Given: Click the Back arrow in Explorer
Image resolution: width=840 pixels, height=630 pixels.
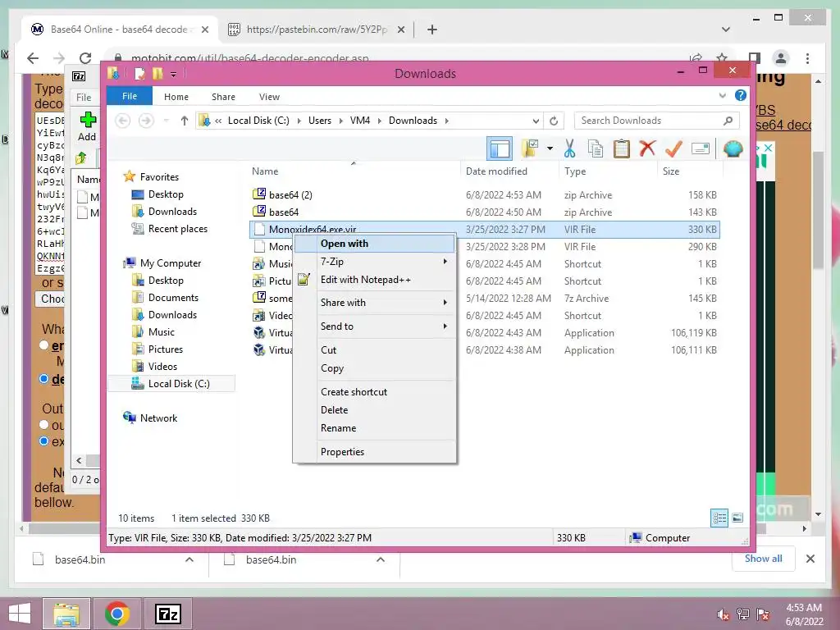Looking at the screenshot, I should pos(123,121).
